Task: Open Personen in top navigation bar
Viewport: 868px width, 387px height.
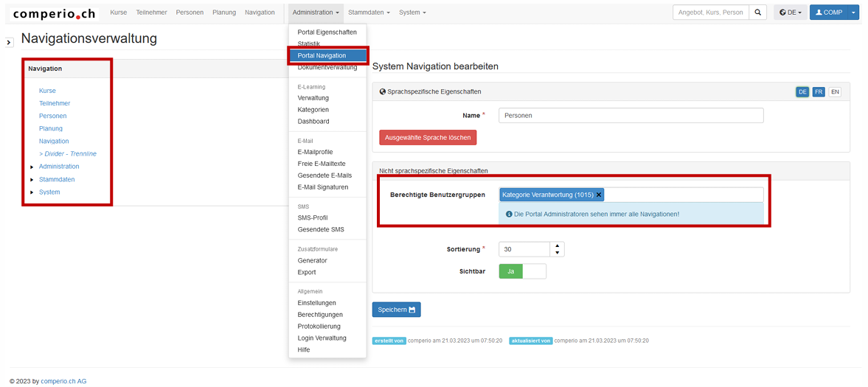Action: tap(190, 13)
